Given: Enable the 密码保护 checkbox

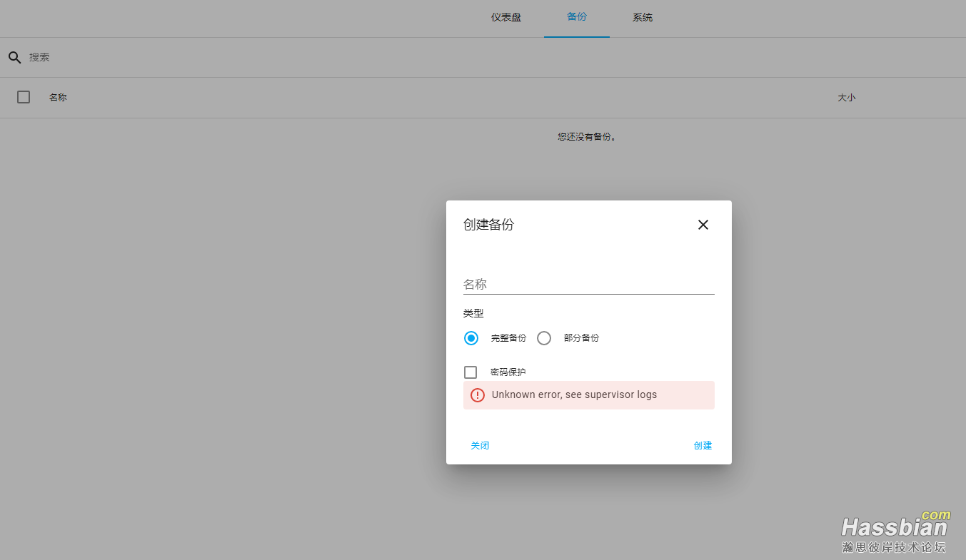Looking at the screenshot, I should click(x=471, y=372).
